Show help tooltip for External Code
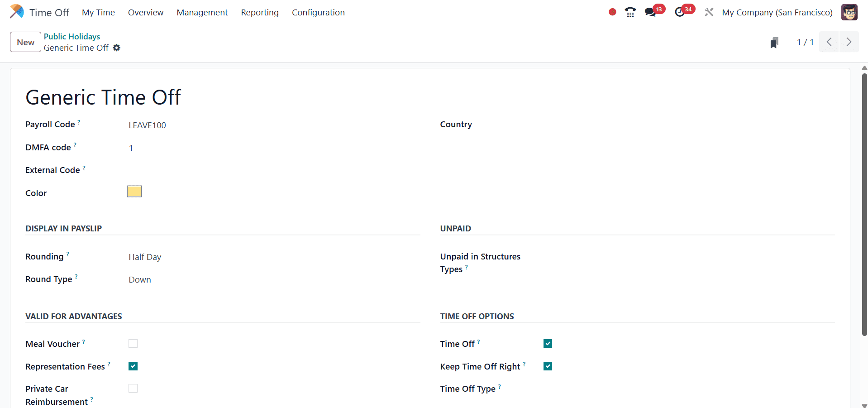The width and height of the screenshot is (868, 408). [x=84, y=168]
